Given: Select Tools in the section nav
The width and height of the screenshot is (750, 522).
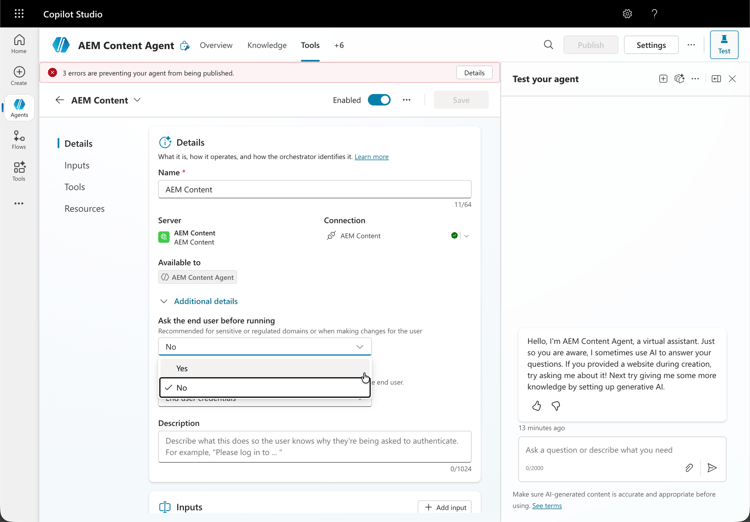Looking at the screenshot, I should [75, 187].
